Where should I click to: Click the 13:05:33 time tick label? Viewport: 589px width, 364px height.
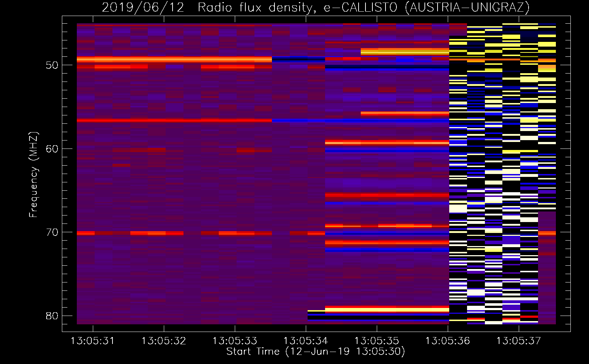[234, 341]
